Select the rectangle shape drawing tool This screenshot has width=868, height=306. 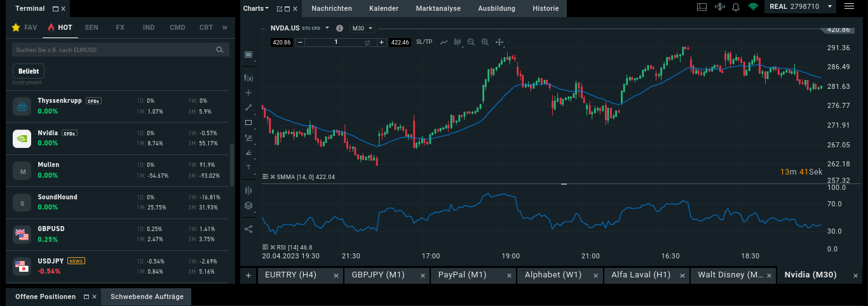[248, 123]
